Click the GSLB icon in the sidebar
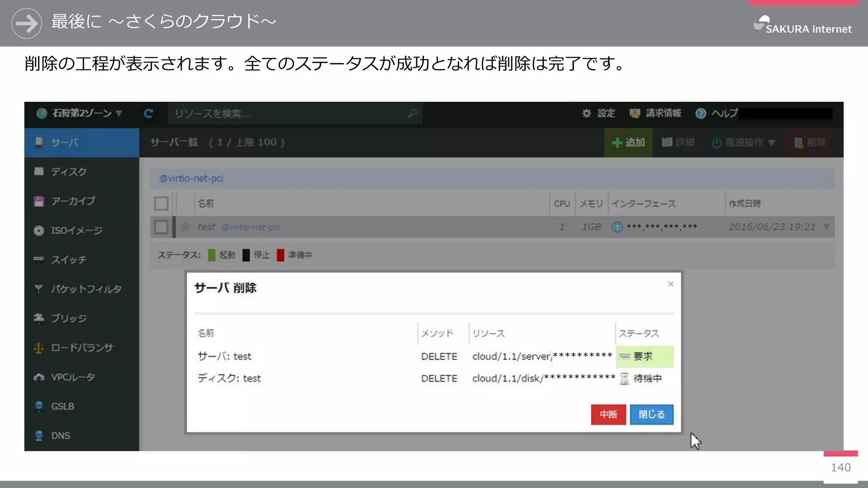The width and height of the screenshot is (868, 488). [39, 406]
